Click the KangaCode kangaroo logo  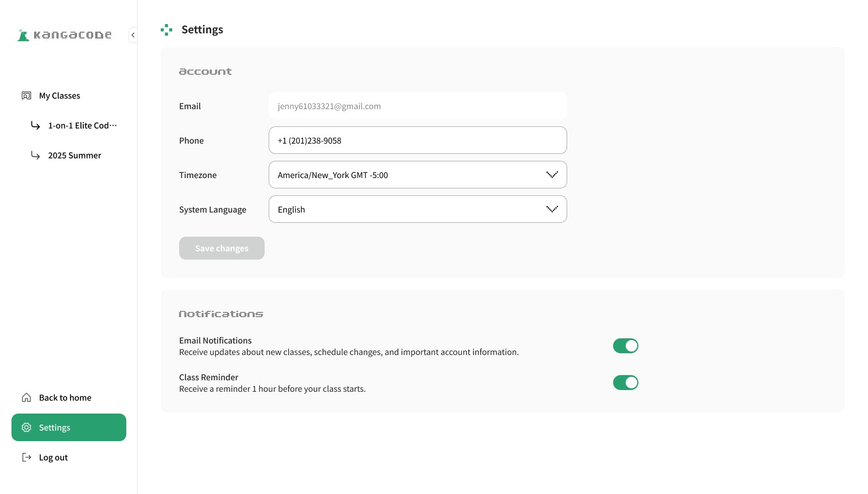[x=24, y=36]
